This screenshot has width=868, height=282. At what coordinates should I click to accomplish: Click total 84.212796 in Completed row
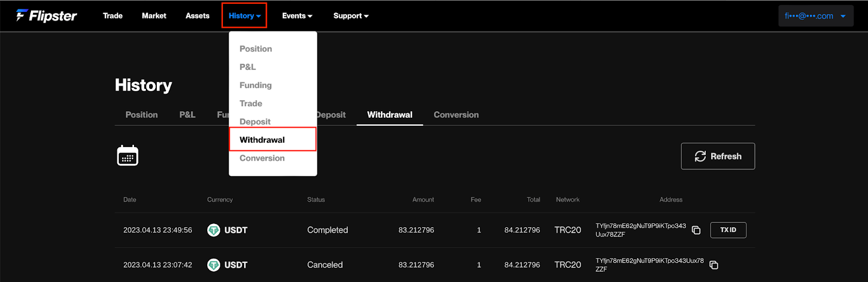(522, 230)
